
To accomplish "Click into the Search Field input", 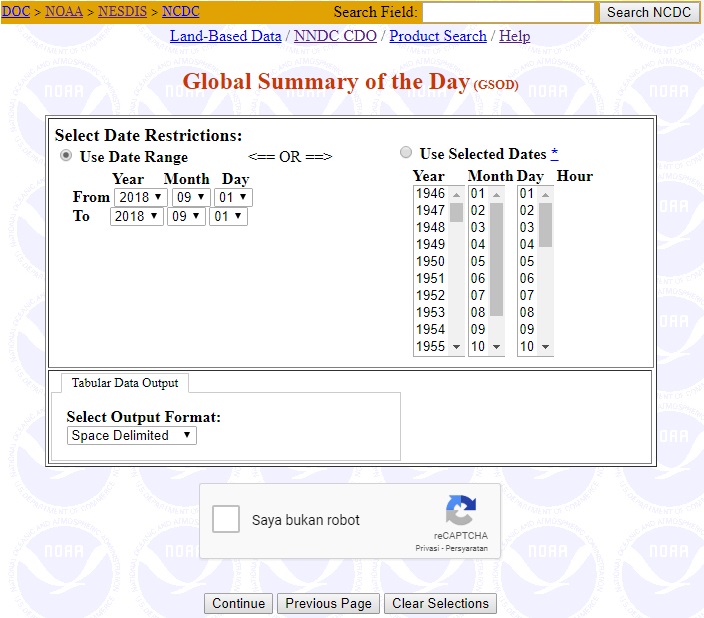I will click(x=508, y=12).
